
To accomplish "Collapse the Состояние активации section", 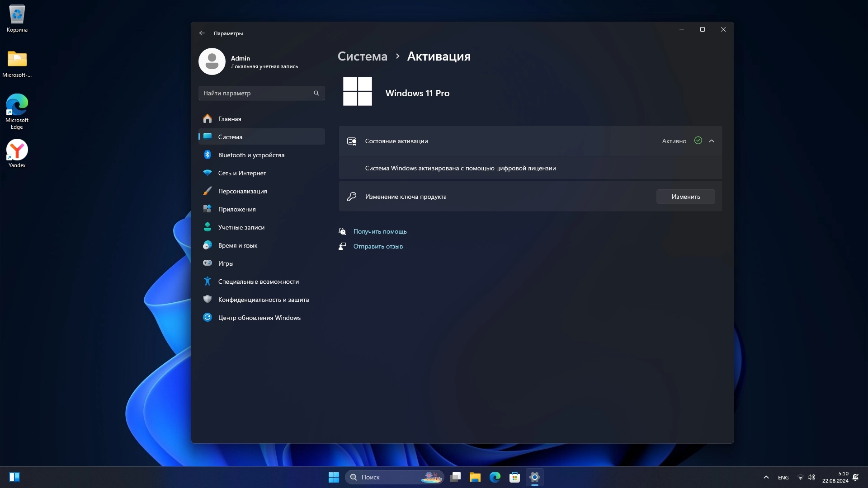I will tap(712, 141).
